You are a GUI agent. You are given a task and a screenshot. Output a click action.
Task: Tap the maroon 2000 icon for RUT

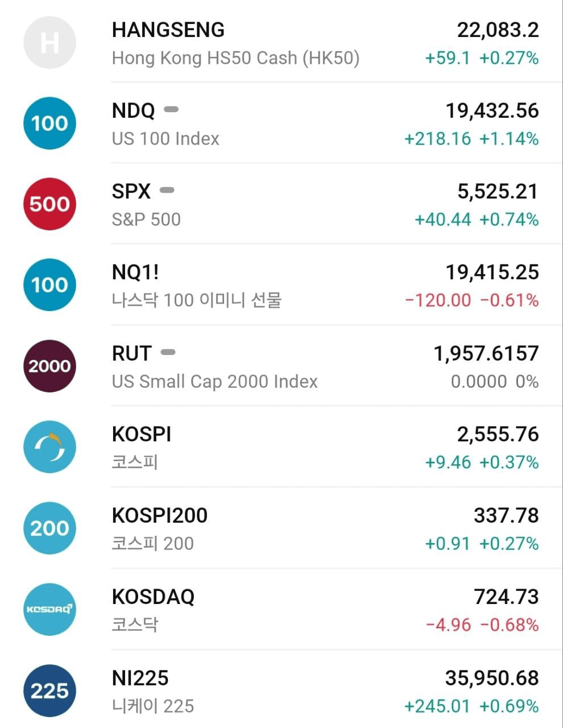[49, 366]
